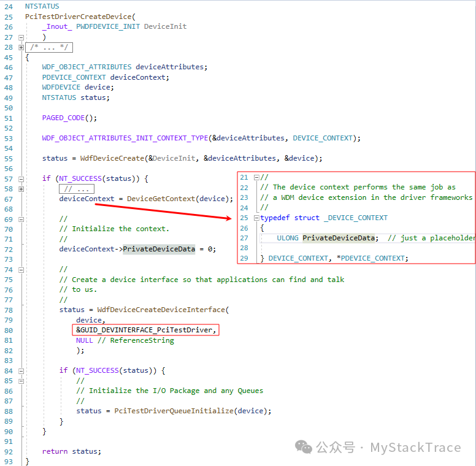476x466 pixels.
Task: Click ULONG type in inset line 27
Action: (x=288, y=238)
